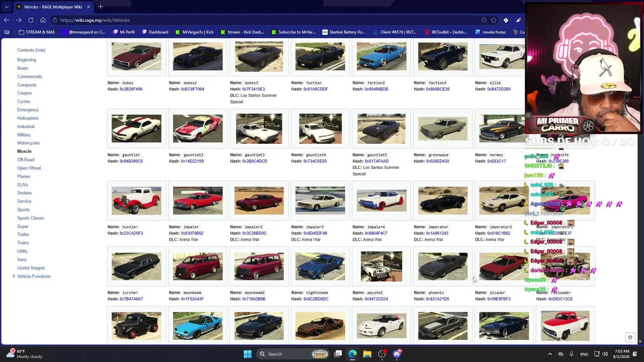The image size is (644, 362).
Task: Close the Vehicles wiki tab
Action: (x=88, y=7)
